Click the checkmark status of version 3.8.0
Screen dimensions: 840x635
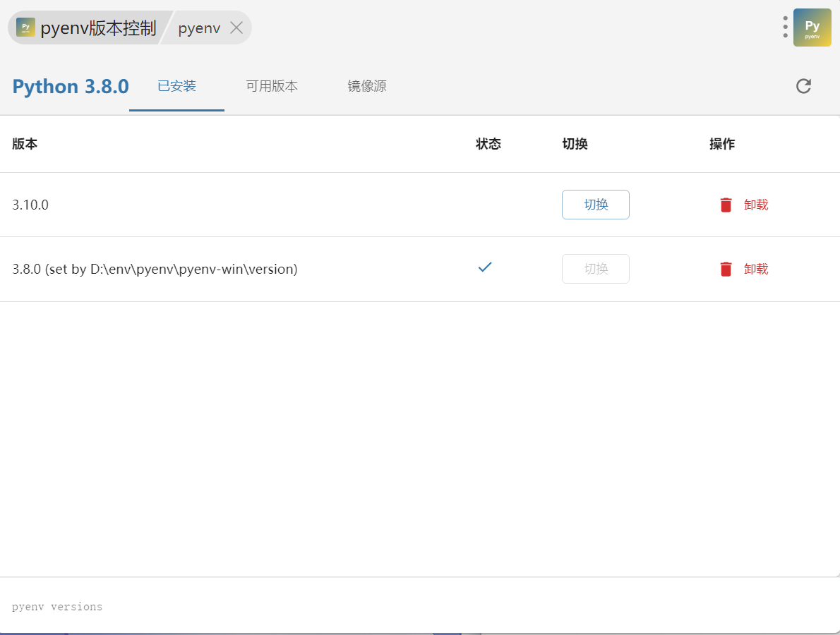pos(485,267)
